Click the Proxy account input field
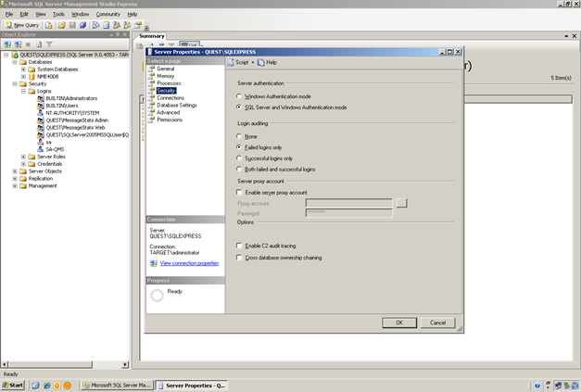This screenshot has width=581, height=392. click(x=348, y=203)
